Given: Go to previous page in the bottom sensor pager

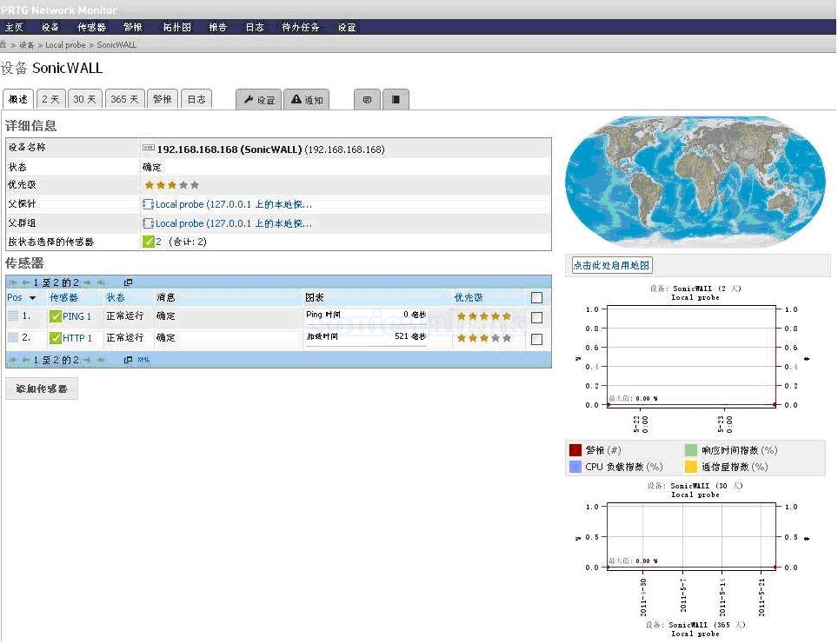Looking at the screenshot, I should click(x=26, y=360).
